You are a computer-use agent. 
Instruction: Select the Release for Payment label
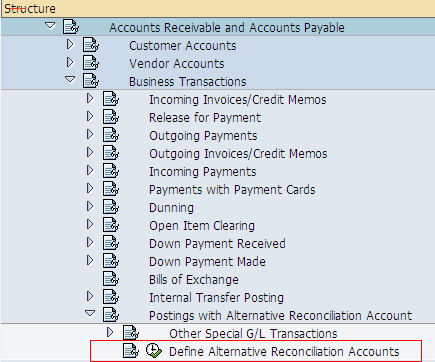point(205,117)
